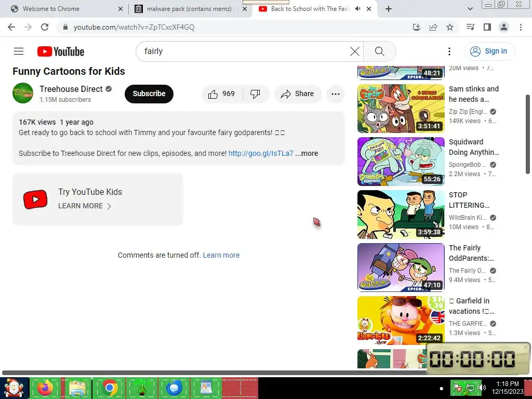532x399 pixels.
Task: Open the Chrome profile avatar
Action: [x=504, y=27]
